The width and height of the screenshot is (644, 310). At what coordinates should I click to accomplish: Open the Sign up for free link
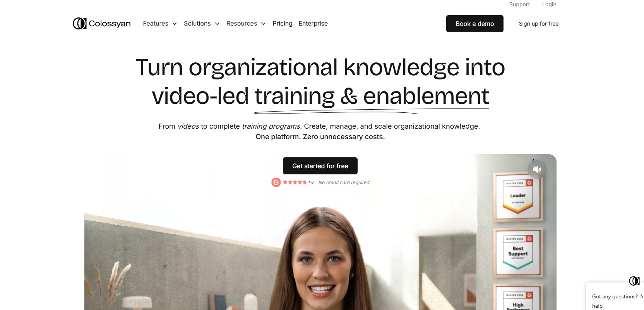(x=539, y=24)
